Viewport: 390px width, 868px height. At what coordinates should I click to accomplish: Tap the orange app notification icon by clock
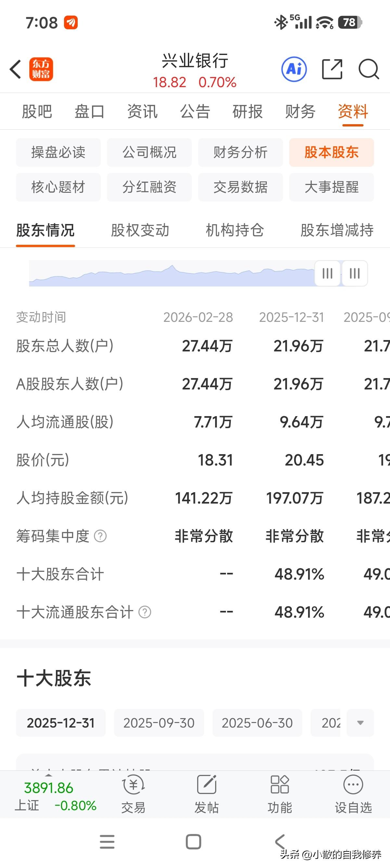(x=71, y=22)
